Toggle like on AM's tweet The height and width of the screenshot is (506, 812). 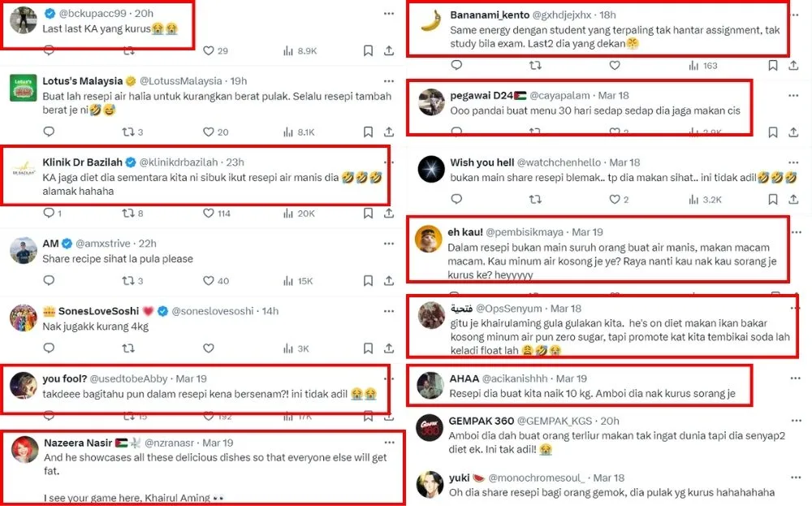(x=209, y=281)
